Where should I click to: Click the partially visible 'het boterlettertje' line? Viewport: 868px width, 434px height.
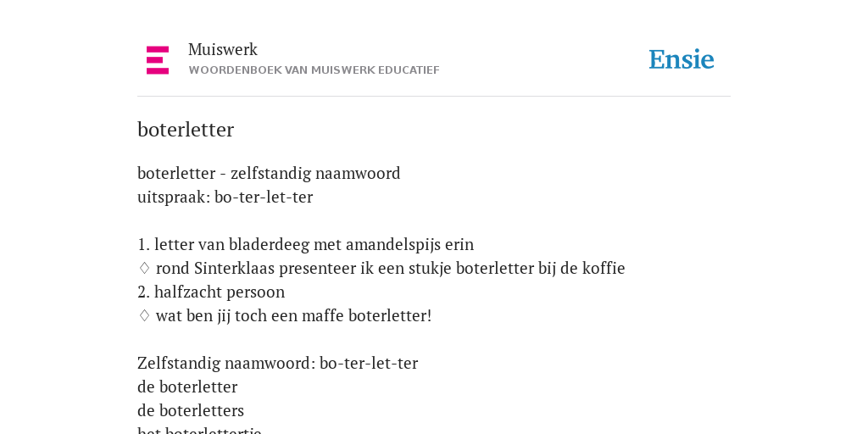pyautogui.click(x=199, y=430)
